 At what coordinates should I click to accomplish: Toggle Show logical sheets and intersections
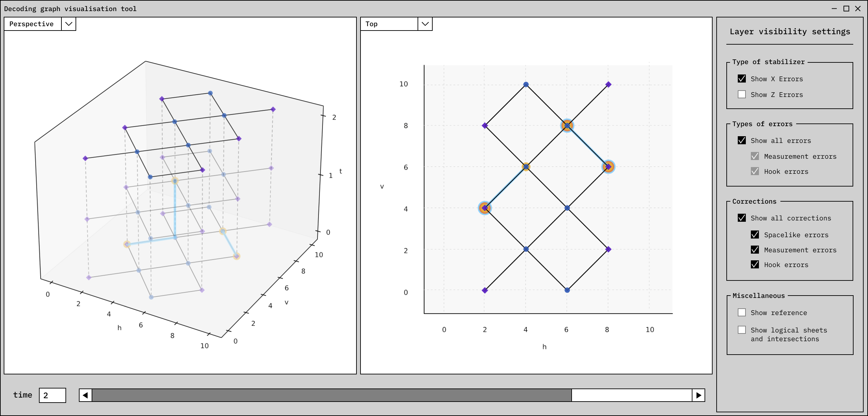742,330
